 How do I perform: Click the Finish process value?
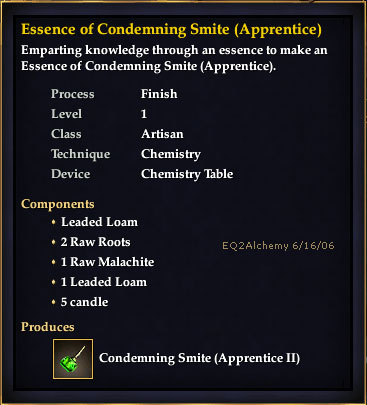[x=159, y=94]
